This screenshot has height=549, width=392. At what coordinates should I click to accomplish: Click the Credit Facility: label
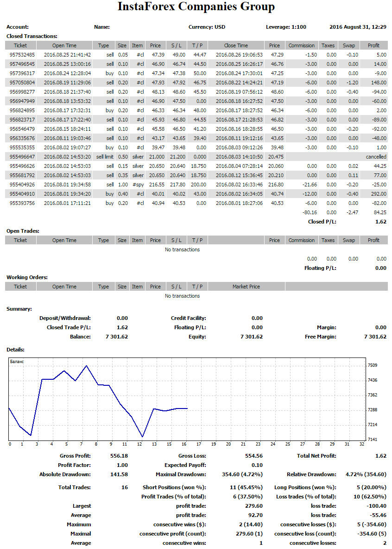[188, 318]
